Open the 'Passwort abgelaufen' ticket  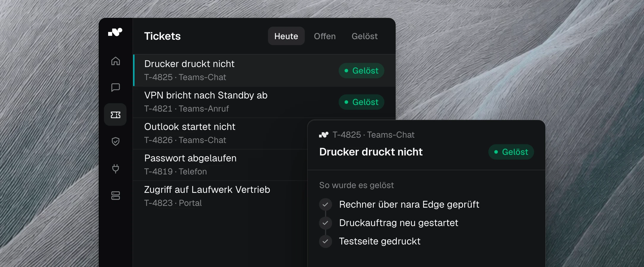pos(220,165)
